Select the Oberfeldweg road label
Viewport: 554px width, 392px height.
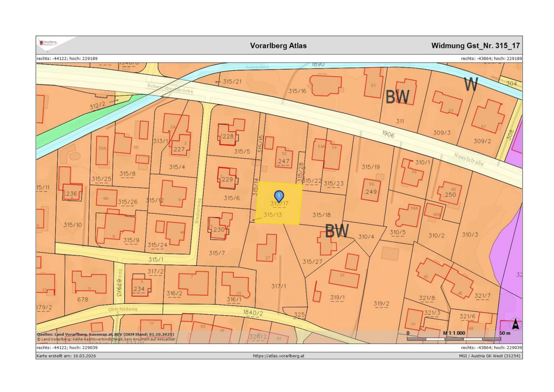(x=123, y=309)
